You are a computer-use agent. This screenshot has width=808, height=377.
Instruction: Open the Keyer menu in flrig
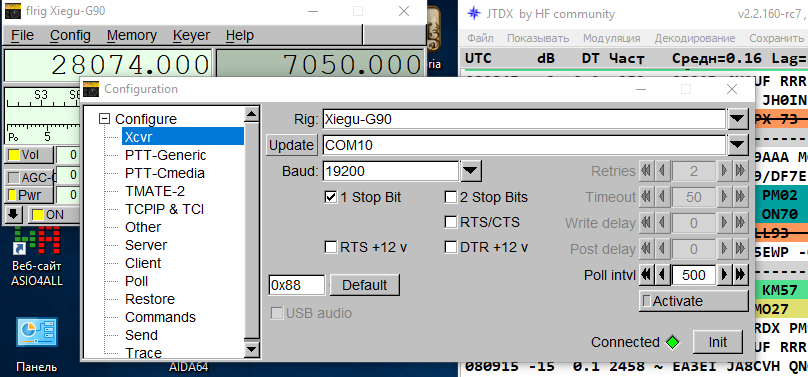click(191, 36)
